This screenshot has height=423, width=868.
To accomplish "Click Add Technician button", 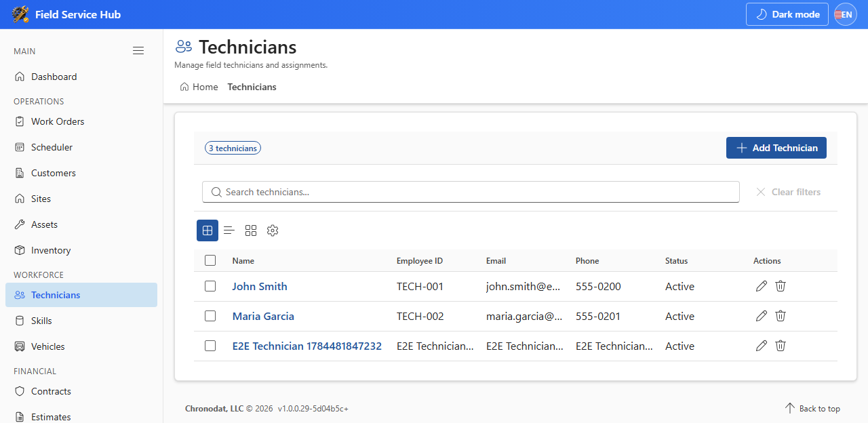I will (776, 148).
